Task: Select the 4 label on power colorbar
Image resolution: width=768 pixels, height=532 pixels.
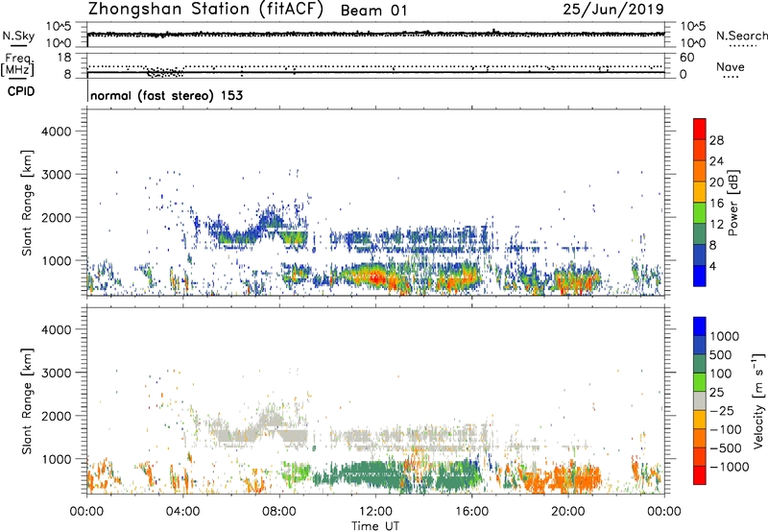Action: pos(713,266)
